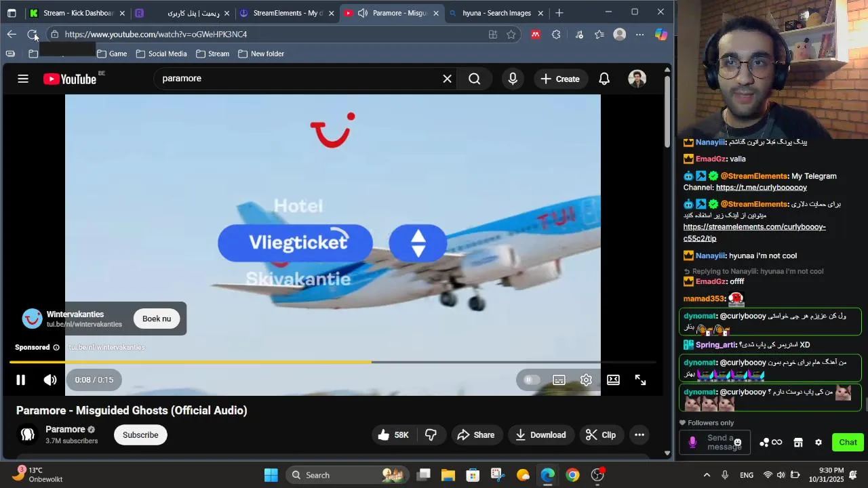The width and height of the screenshot is (868, 488).
Task: Open the tab actions menu icon
Action: (x=12, y=13)
